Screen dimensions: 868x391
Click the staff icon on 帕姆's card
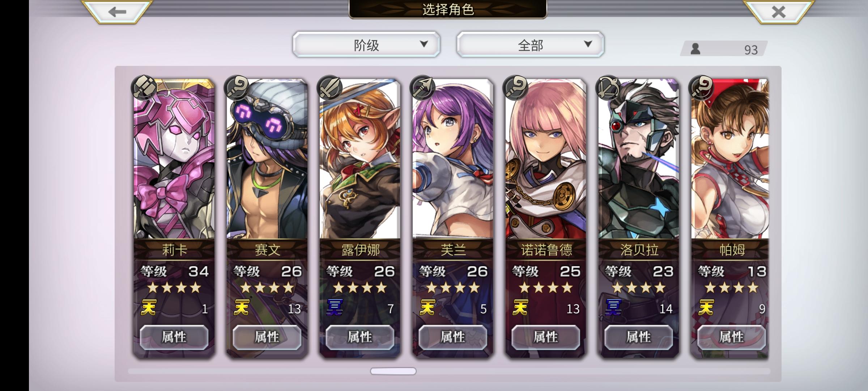(701, 88)
